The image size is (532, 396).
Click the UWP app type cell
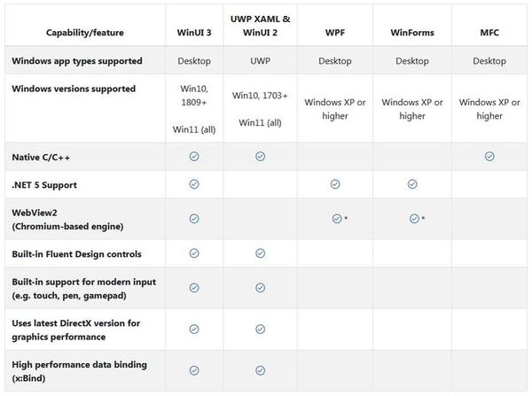tap(260, 61)
